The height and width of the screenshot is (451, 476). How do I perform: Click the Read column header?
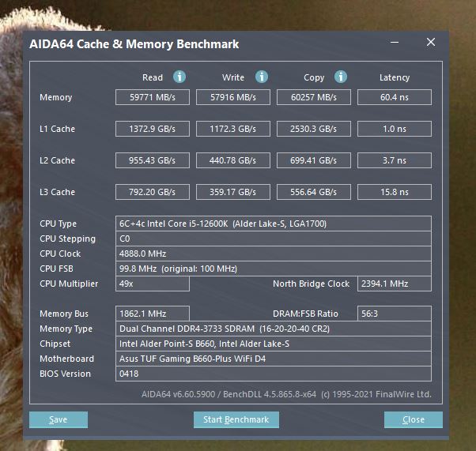pos(153,77)
